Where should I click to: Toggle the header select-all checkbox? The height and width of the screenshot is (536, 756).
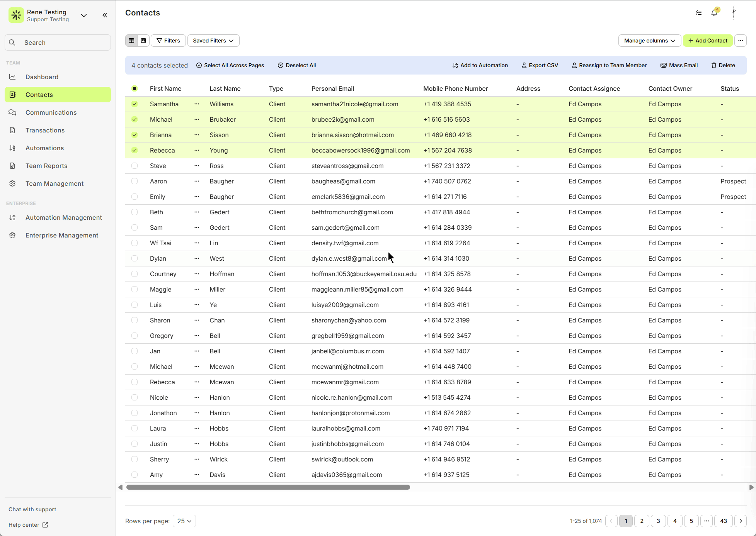coord(135,88)
